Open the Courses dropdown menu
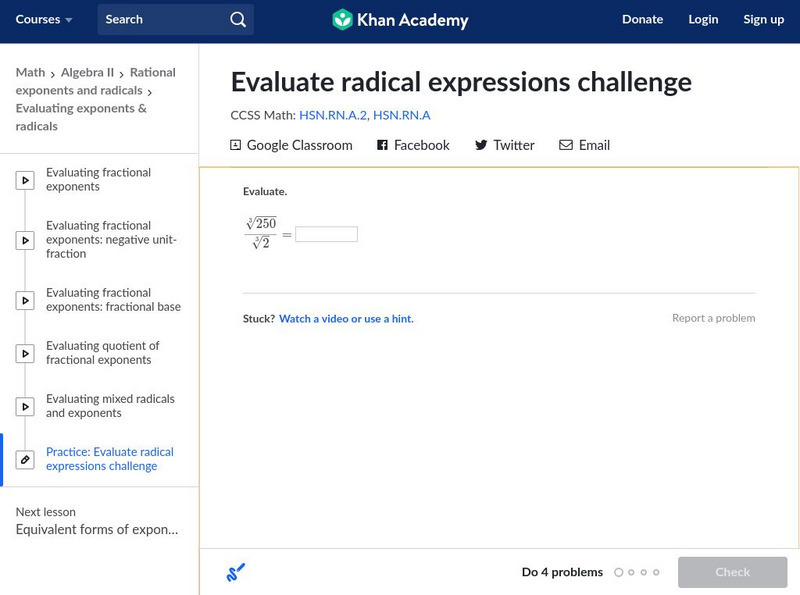Viewport: 800px width, 595px height. tap(44, 19)
